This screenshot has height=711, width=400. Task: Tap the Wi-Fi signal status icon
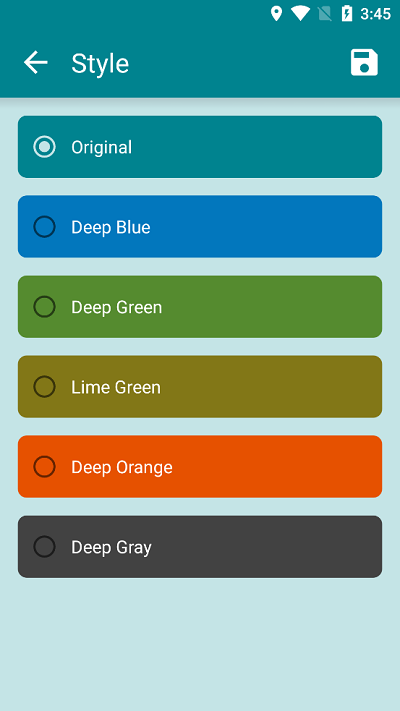[300, 14]
